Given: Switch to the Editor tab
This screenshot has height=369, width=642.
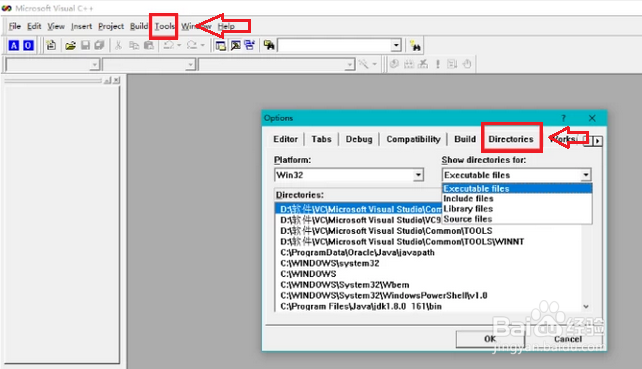Looking at the screenshot, I should tap(285, 139).
